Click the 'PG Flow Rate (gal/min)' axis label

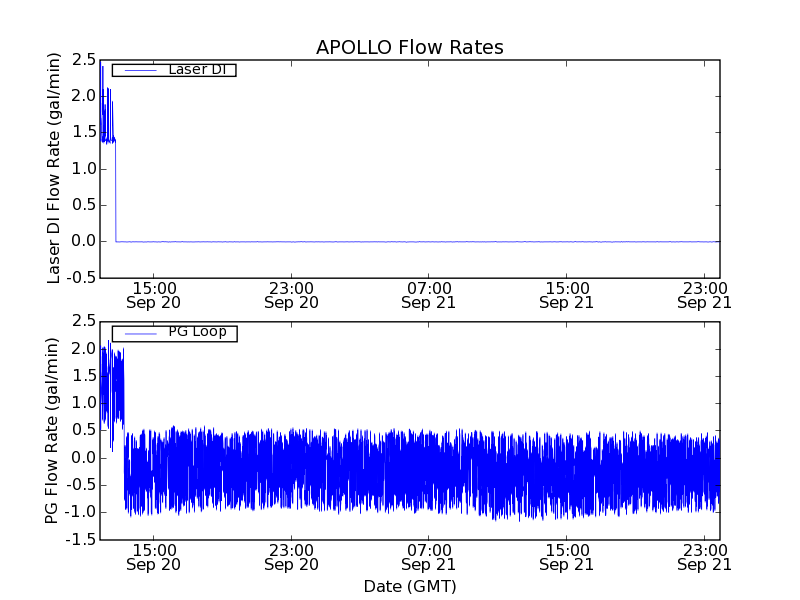52,431
